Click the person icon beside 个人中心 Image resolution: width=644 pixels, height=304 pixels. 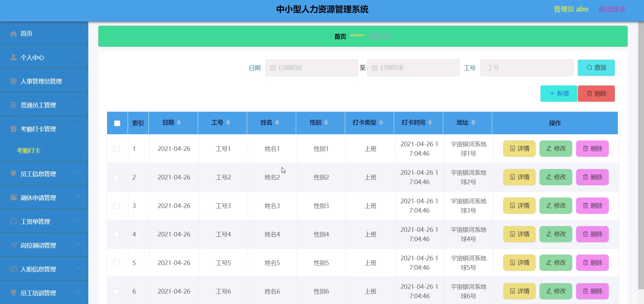(13, 57)
